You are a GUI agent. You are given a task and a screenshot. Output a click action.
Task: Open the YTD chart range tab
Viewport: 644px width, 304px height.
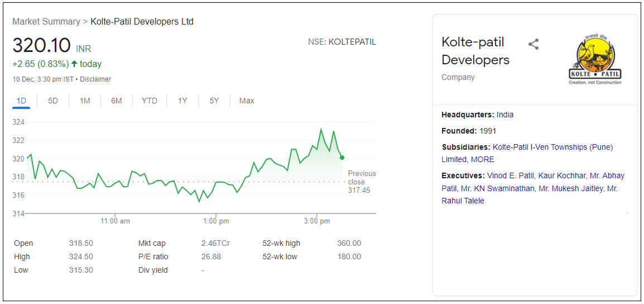(150, 101)
